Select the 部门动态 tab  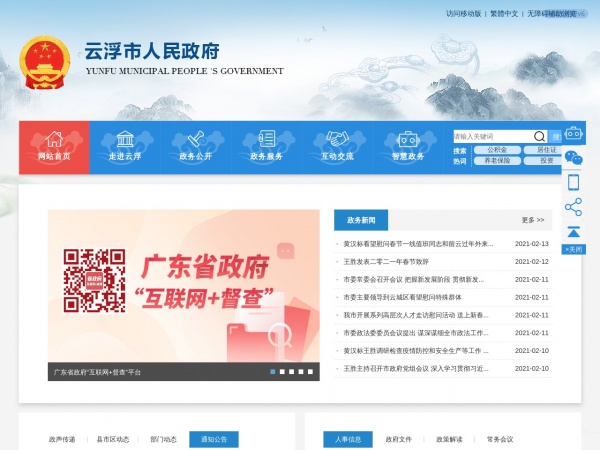coord(163,439)
